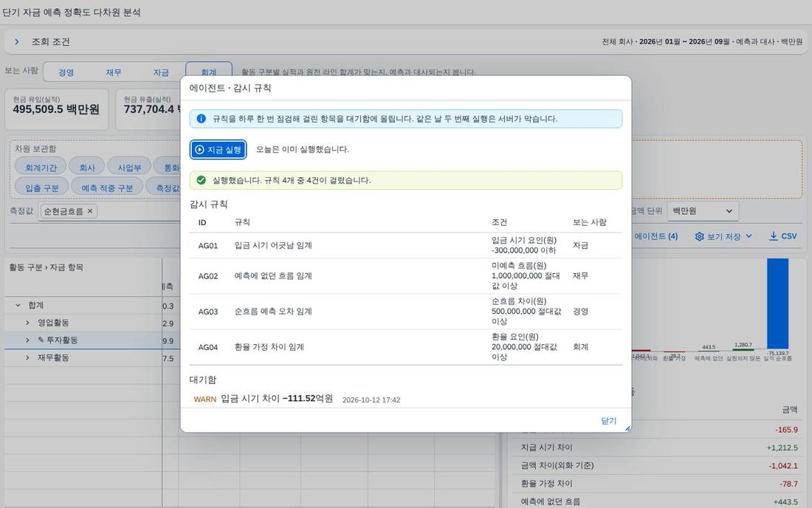Select rule row AG03 순흐름 예측 오차 임계
This screenshot has width=812, height=508.
(405, 311)
